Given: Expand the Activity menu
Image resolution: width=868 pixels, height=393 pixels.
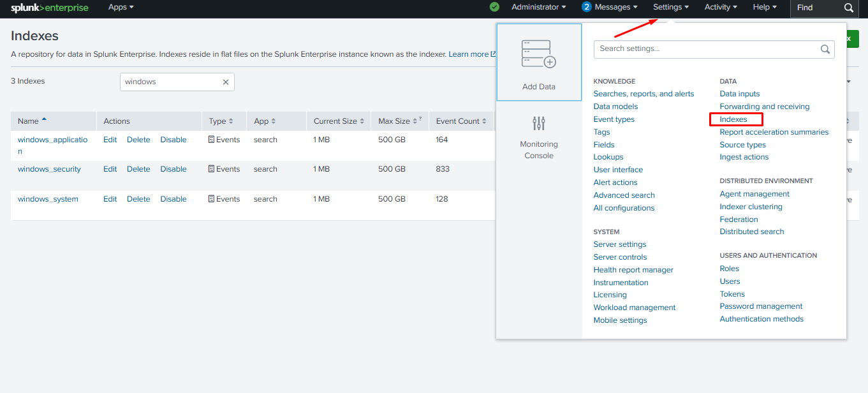Looking at the screenshot, I should (720, 7).
